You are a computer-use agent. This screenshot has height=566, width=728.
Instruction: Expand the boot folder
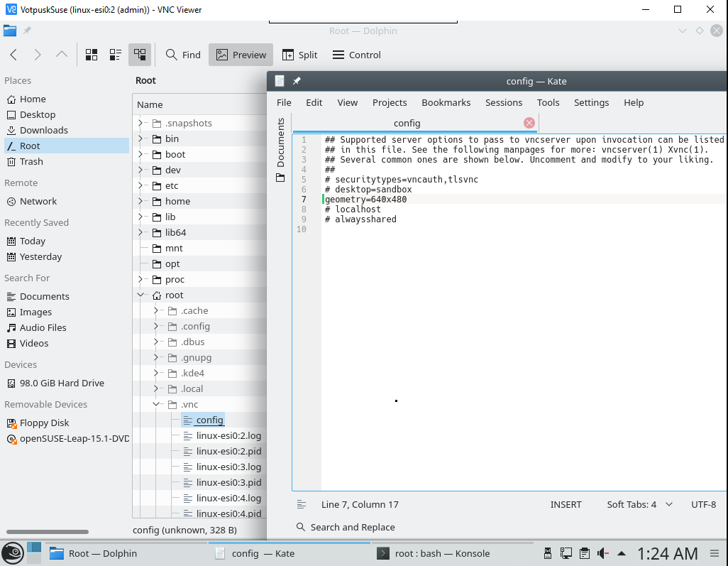(140, 154)
